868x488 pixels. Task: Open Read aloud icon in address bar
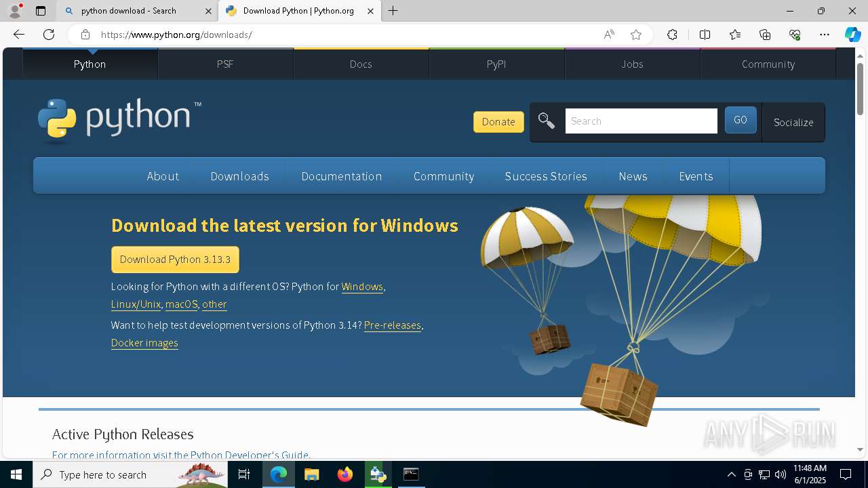609,35
